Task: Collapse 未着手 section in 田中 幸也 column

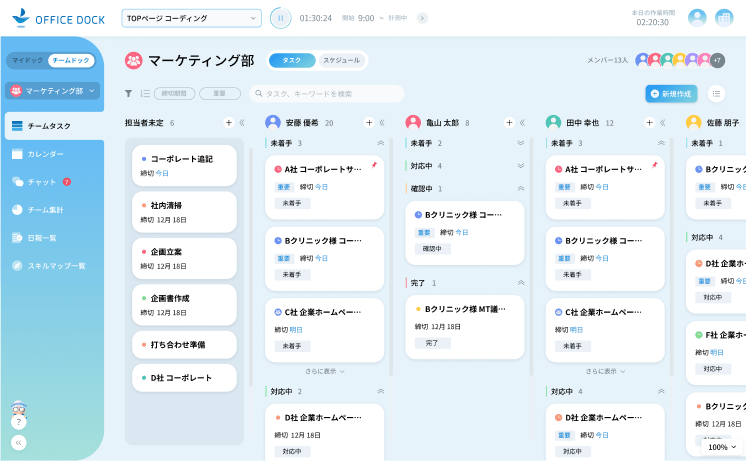Action: [x=661, y=143]
